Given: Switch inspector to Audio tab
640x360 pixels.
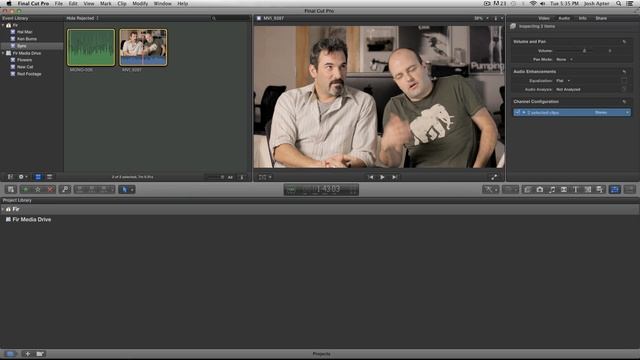Looking at the screenshot, I should 564,18.
